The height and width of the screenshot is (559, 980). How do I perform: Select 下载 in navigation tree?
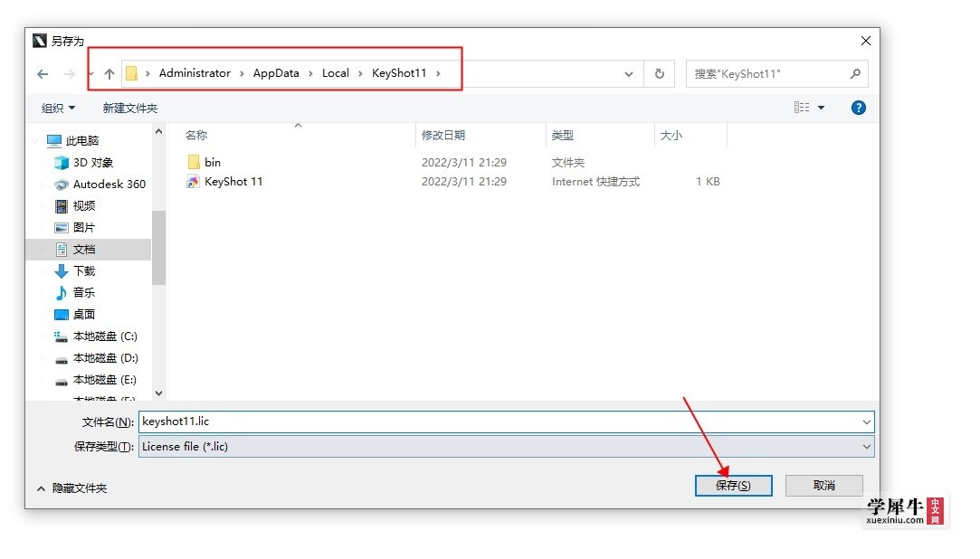tap(84, 271)
